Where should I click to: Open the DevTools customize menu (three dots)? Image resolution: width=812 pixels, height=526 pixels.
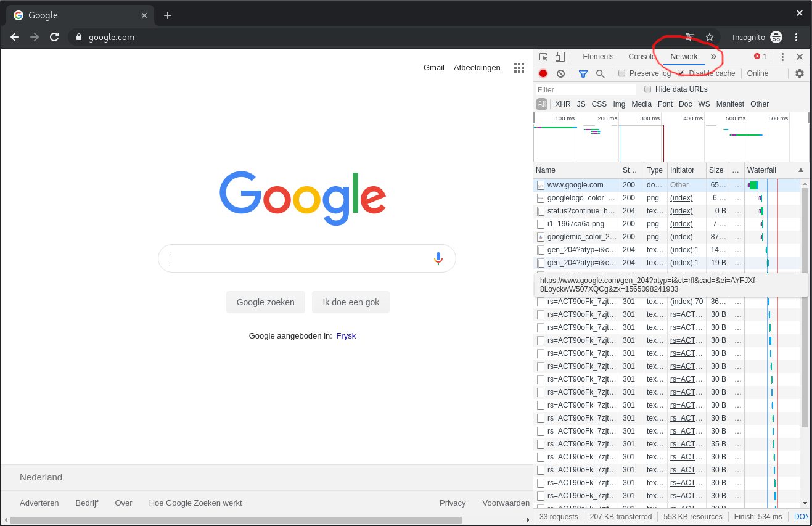coord(782,56)
